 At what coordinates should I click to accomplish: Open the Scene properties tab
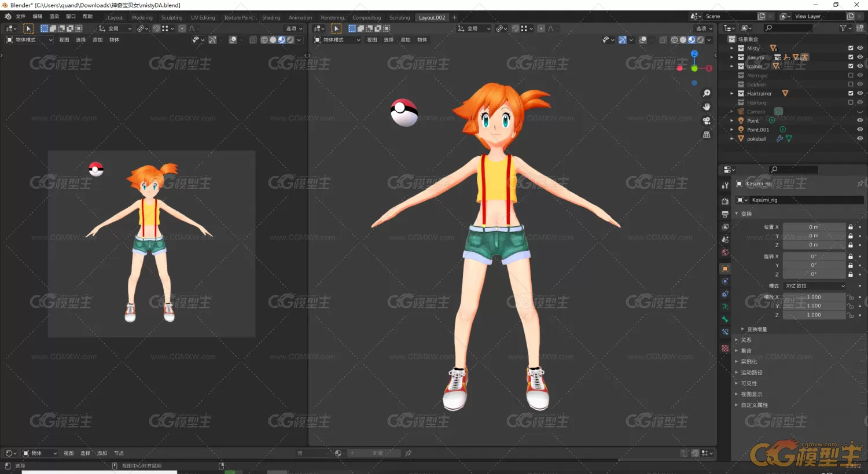pyautogui.click(x=725, y=240)
